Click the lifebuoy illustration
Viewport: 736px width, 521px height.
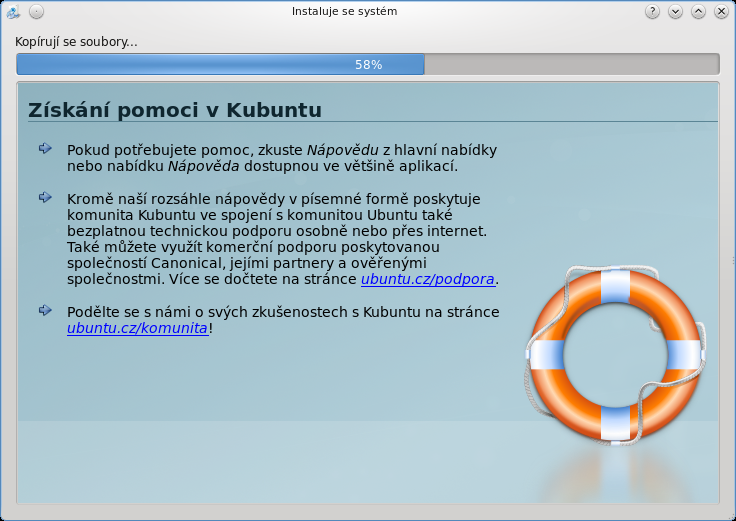[x=615, y=355]
